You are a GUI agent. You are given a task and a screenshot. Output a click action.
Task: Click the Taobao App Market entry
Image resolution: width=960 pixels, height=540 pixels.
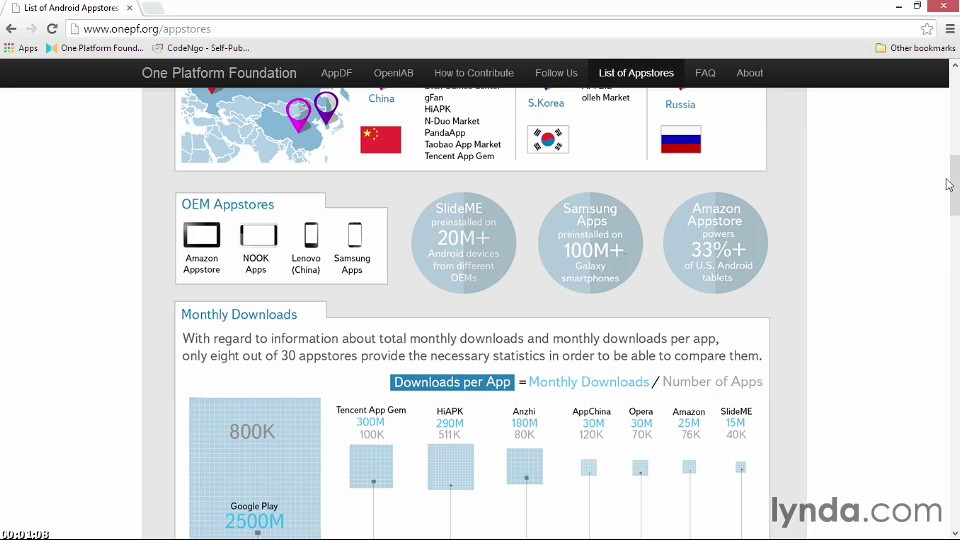462,144
